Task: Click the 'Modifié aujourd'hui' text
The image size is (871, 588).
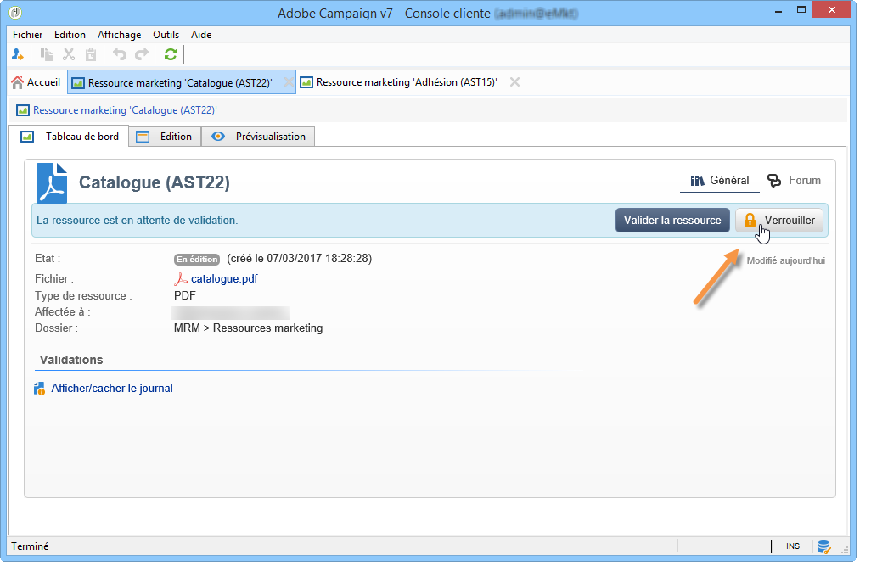Action: [x=785, y=260]
